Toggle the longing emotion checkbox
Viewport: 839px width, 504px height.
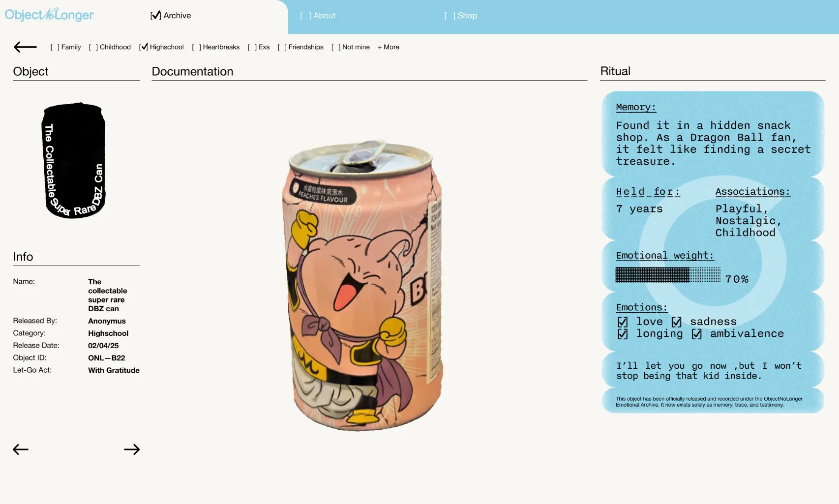pos(623,334)
